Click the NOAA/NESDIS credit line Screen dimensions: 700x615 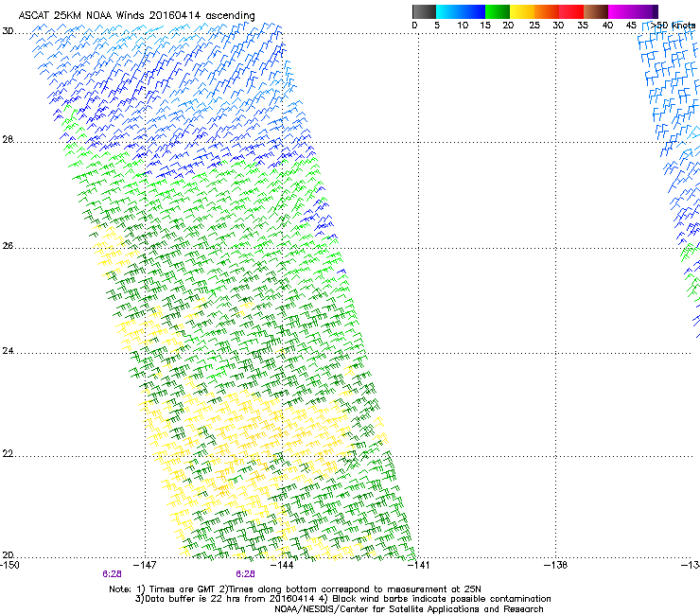[x=409, y=609]
